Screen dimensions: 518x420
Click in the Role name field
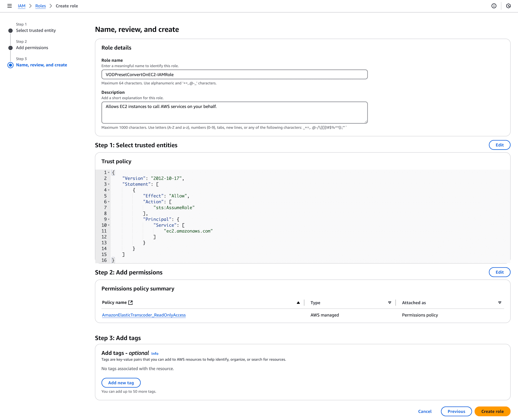point(234,75)
